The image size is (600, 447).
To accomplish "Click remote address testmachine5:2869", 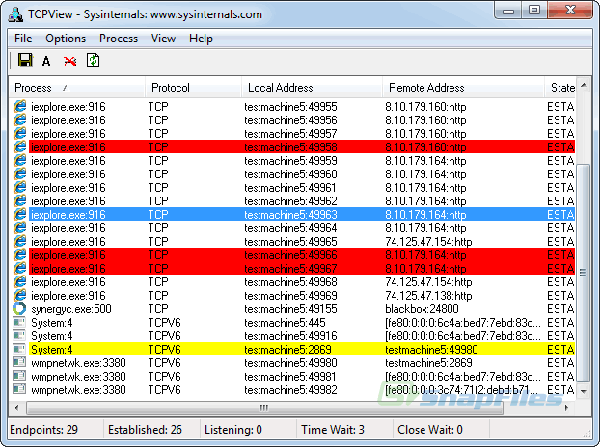I will click(x=429, y=362).
